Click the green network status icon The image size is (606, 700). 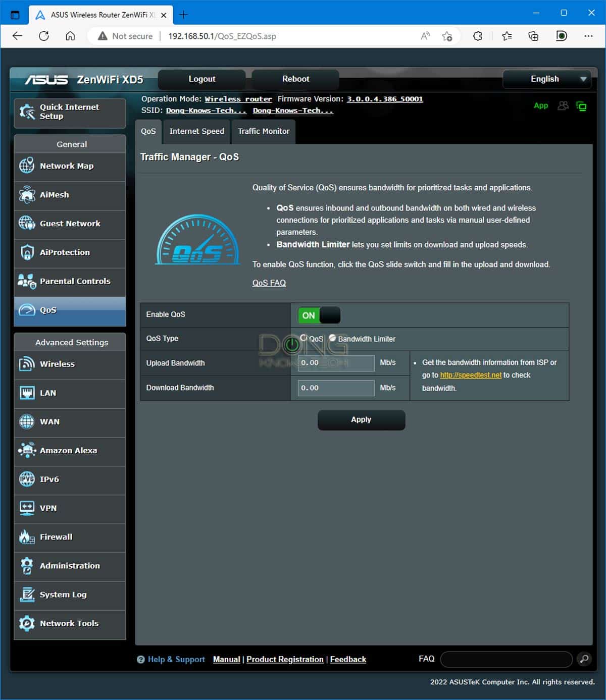(x=581, y=106)
